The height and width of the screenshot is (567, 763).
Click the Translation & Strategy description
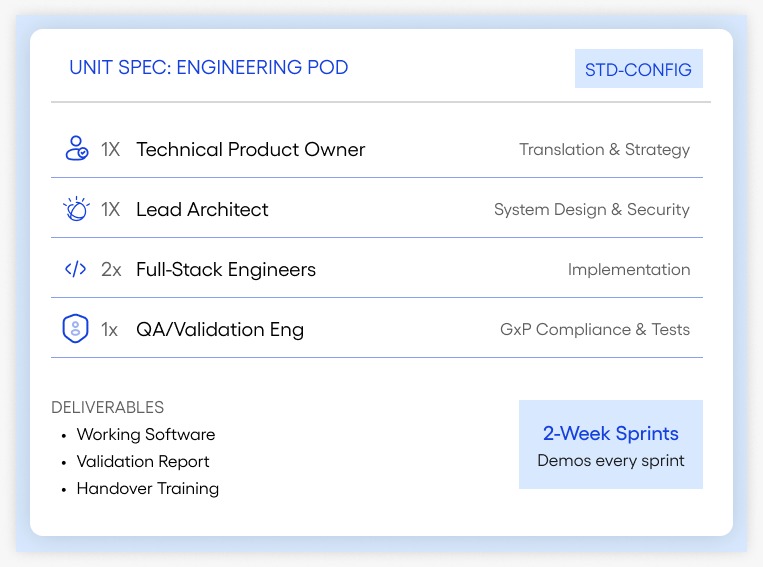click(x=604, y=150)
